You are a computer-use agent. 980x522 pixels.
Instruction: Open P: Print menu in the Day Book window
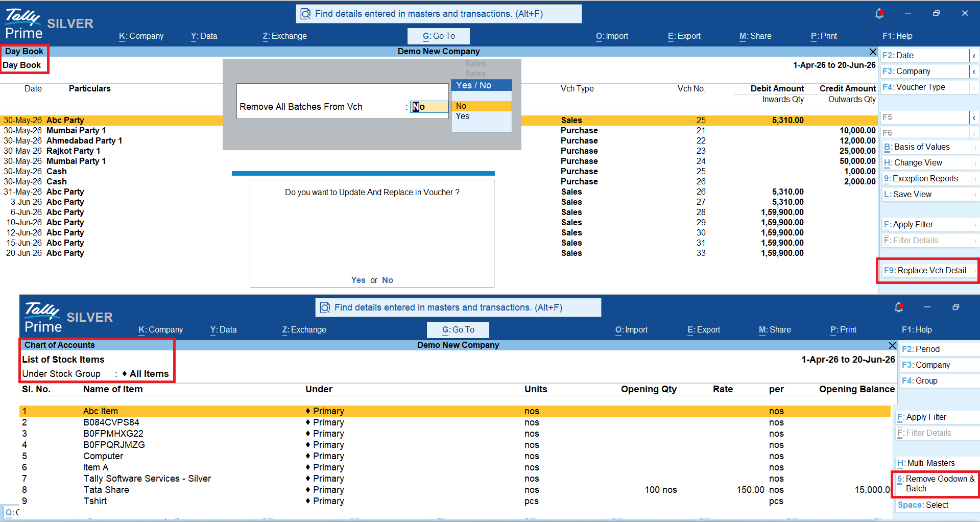(824, 36)
